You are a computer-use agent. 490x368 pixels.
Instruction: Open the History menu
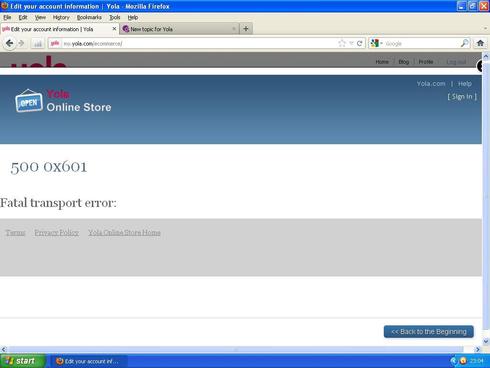click(x=61, y=17)
